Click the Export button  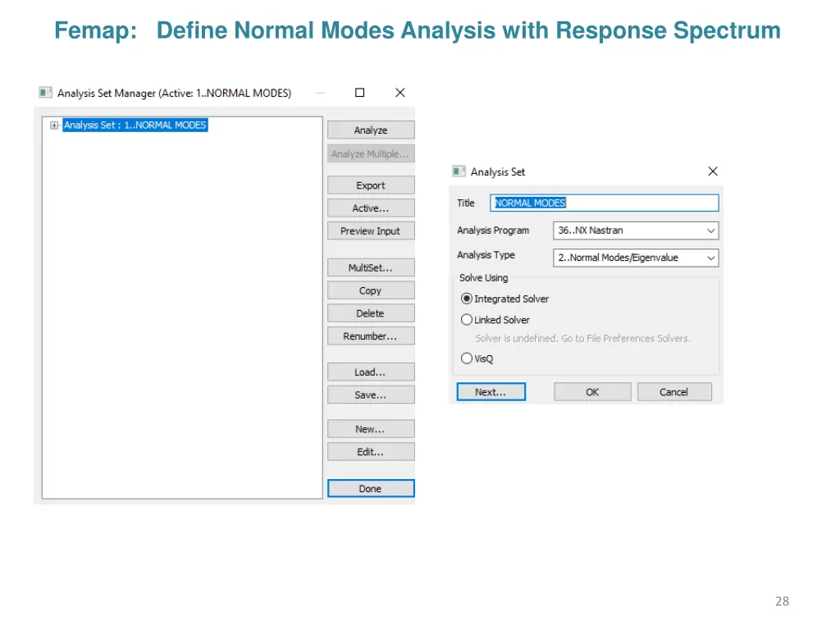coord(371,185)
